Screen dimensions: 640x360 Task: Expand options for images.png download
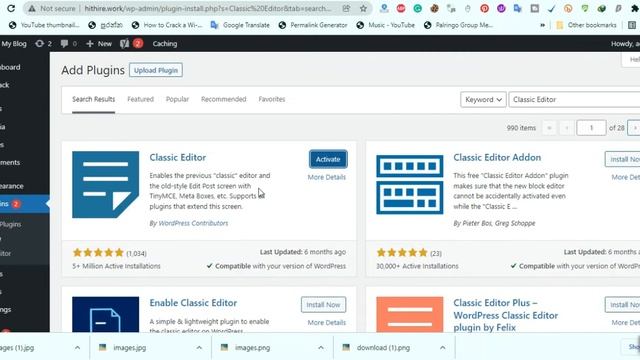click(x=321, y=348)
